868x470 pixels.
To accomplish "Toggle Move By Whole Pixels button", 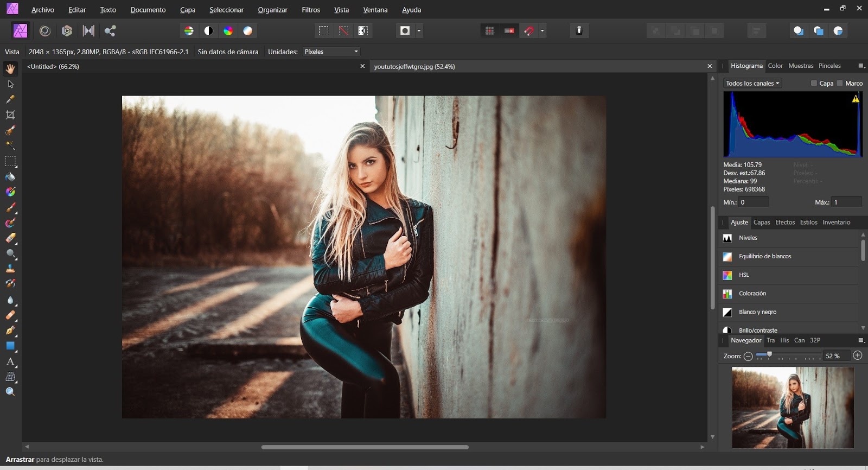I will click(509, 31).
